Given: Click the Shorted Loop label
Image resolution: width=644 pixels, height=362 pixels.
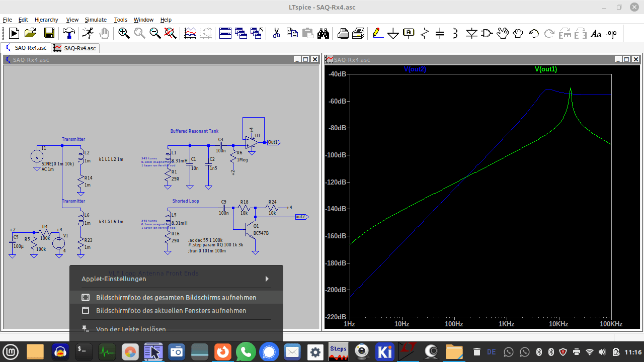Looking at the screenshot, I should tap(186, 201).
